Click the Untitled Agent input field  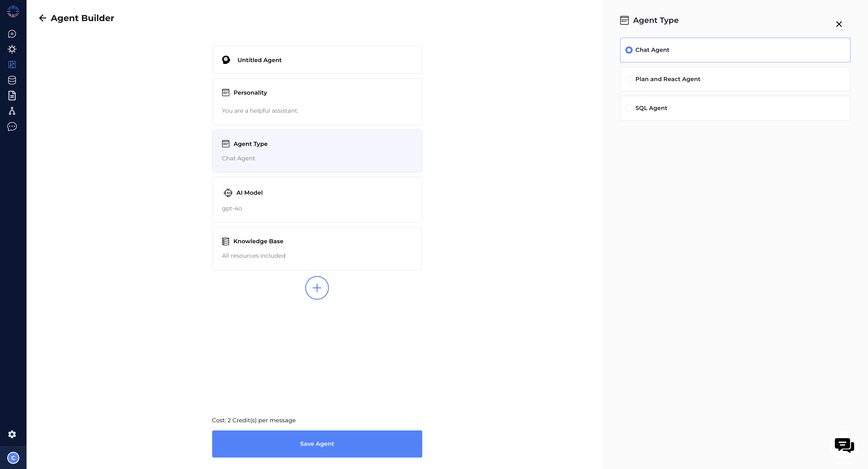(316, 59)
